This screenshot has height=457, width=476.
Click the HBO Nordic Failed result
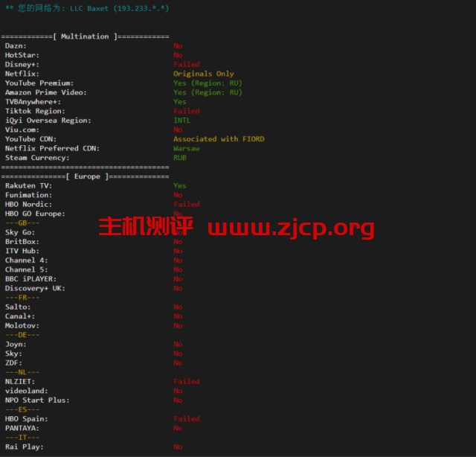pyautogui.click(x=187, y=205)
